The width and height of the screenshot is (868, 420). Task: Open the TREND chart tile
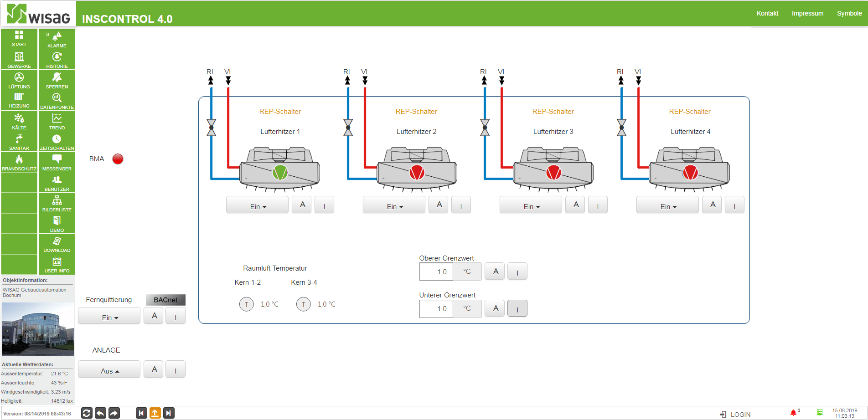(x=57, y=121)
